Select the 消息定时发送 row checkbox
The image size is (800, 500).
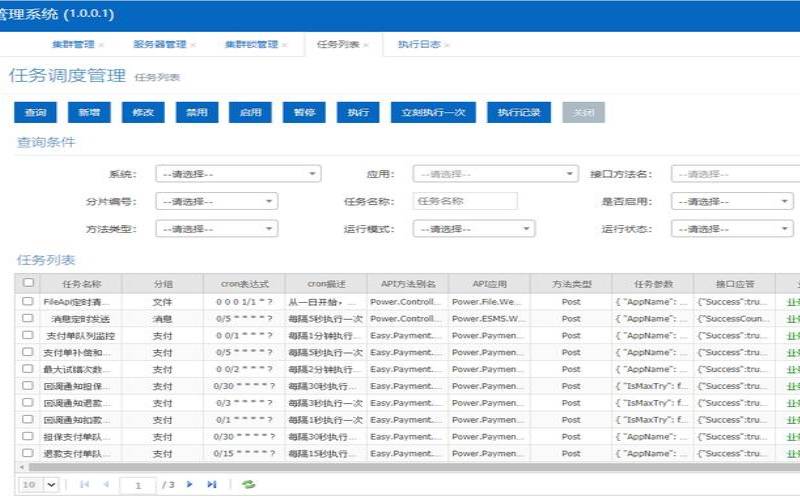pos(28,318)
